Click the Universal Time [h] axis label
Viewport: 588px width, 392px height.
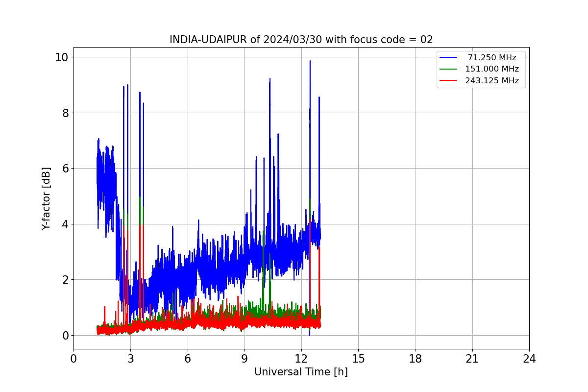pos(301,372)
